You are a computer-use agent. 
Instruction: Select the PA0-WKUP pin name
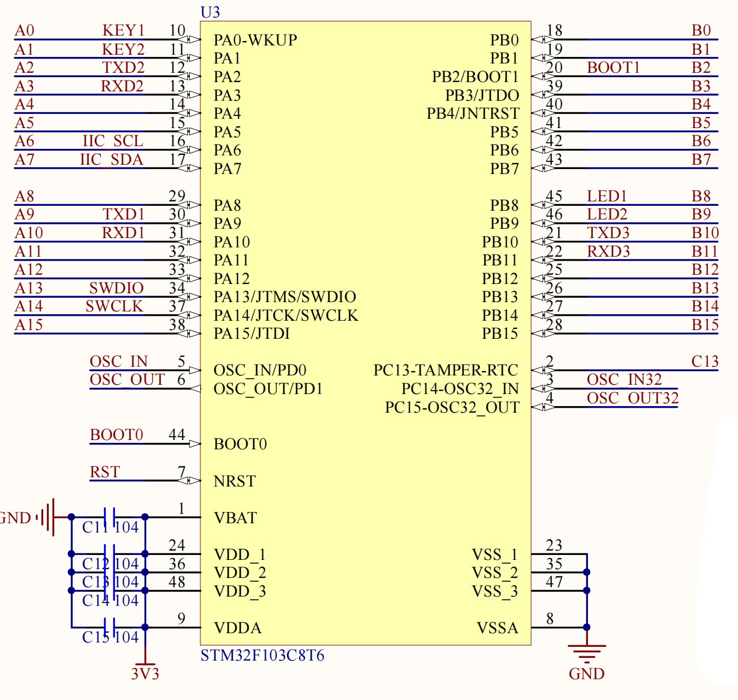coord(255,40)
